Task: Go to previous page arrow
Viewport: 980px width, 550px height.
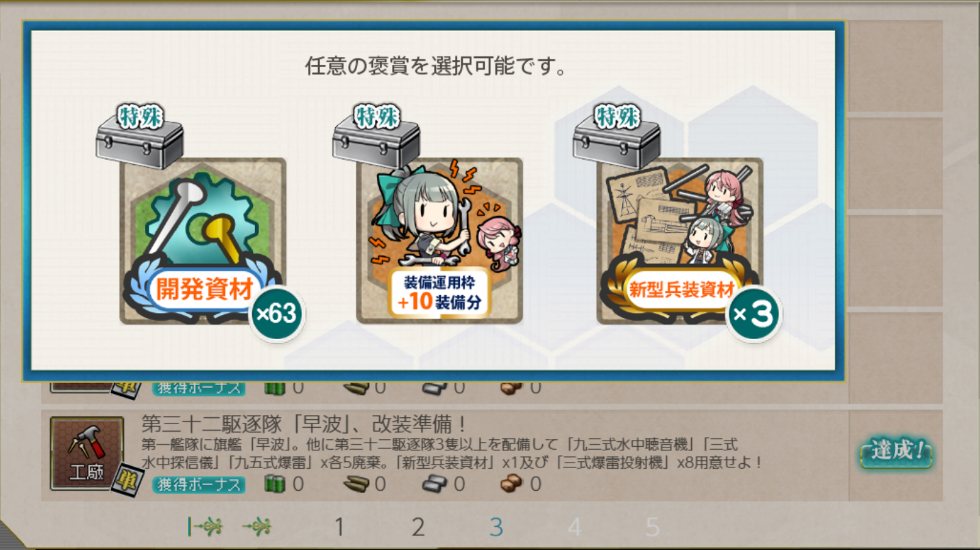Action: [257, 526]
